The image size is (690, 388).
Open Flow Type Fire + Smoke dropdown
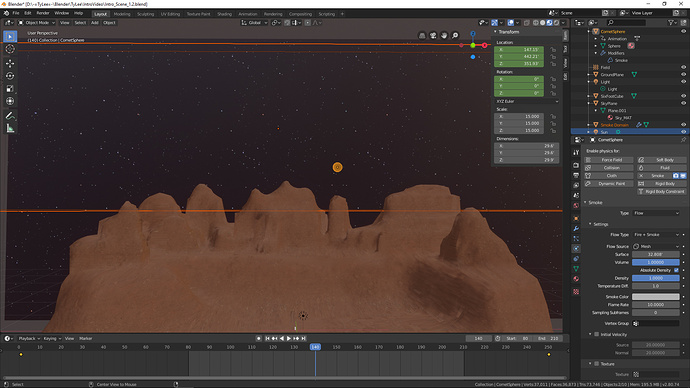click(656, 235)
